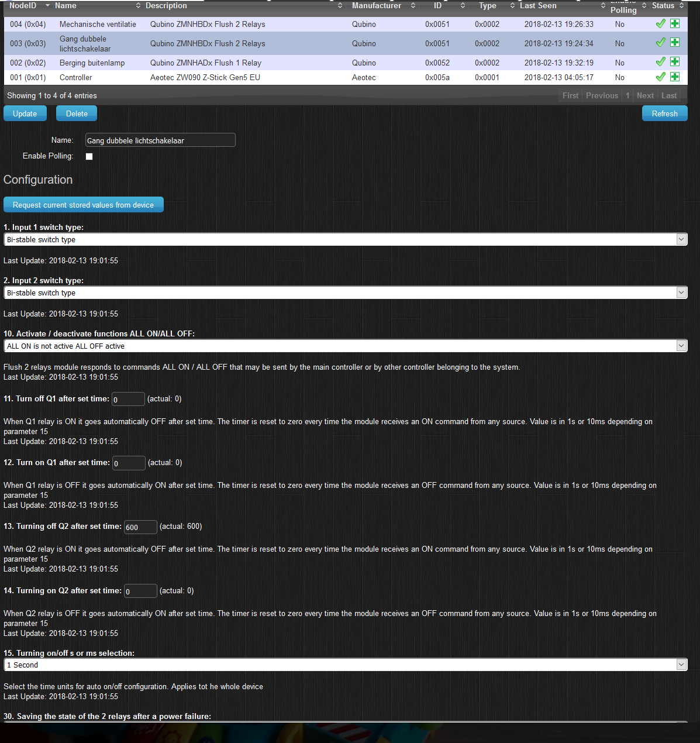Click Request current stored values from device
The height and width of the screenshot is (743, 700).
(x=83, y=204)
